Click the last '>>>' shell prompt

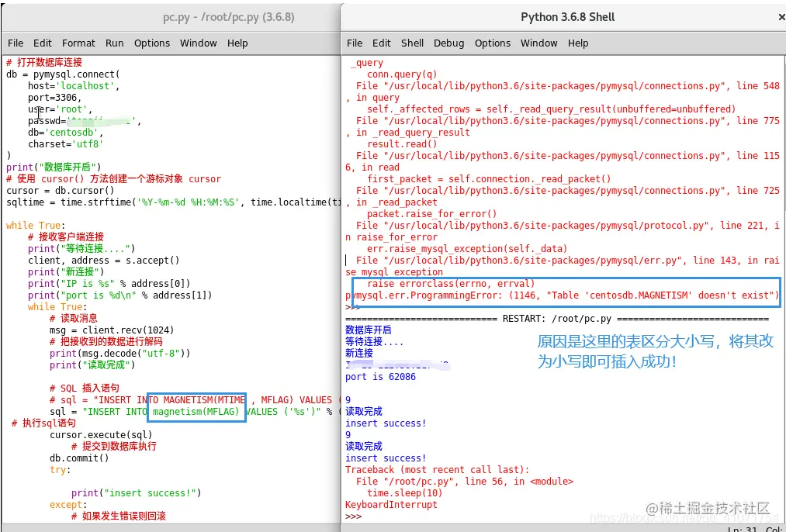(x=353, y=516)
